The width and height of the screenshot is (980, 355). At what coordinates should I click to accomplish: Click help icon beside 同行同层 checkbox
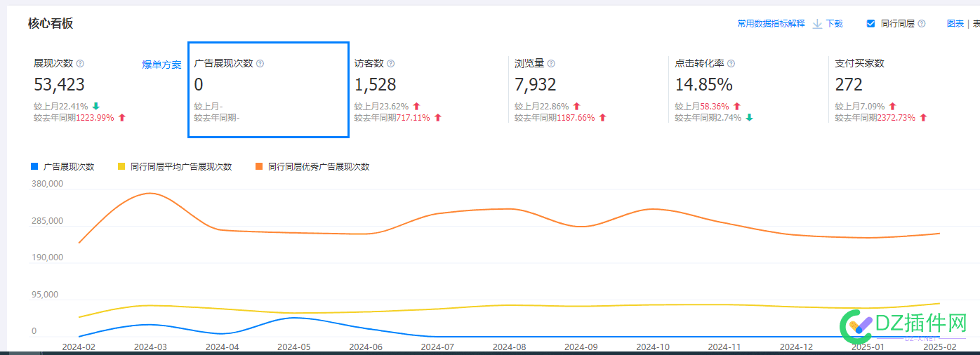point(922,23)
